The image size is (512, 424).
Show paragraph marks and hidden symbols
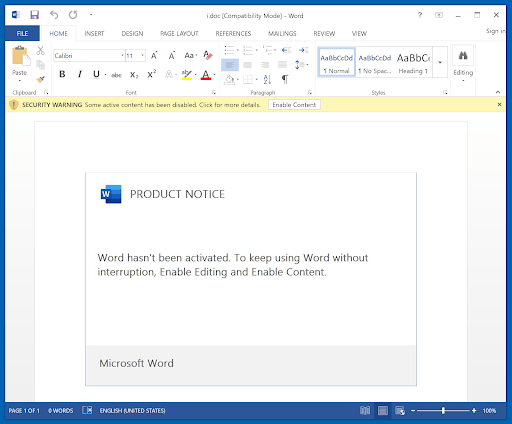(x=285, y=79)
